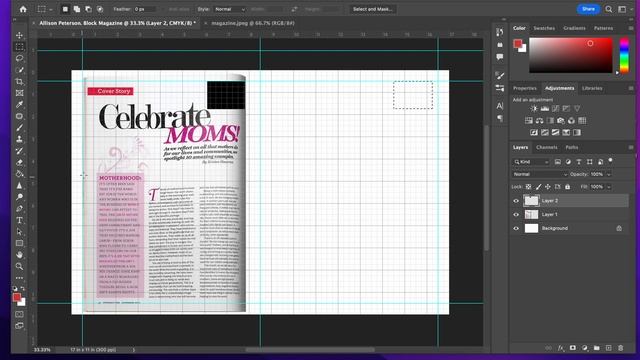
Task: Toggle lock all padlock
Action: [x=567, y=187]
